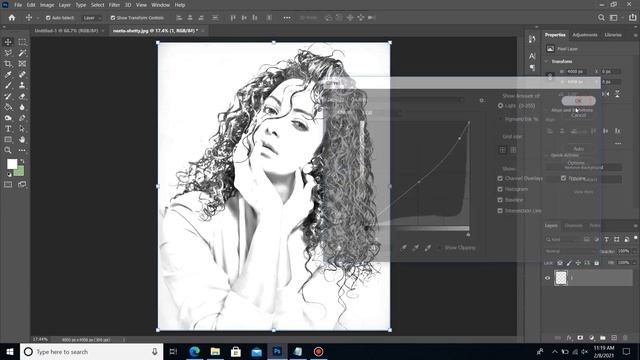Open the Filter menu
Viewport: 640px width, 360px height.
(x=114, y=5)
